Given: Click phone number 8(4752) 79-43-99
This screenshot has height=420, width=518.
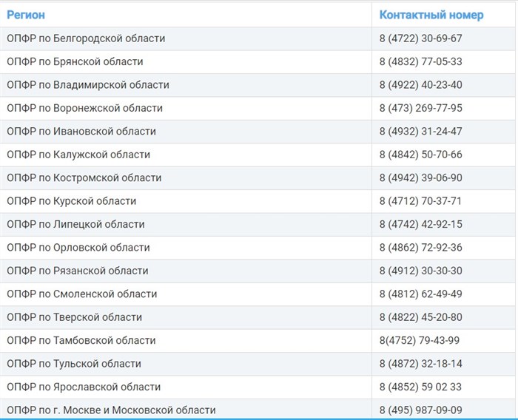Looking at the screenshot, I should tap(420, 340).
